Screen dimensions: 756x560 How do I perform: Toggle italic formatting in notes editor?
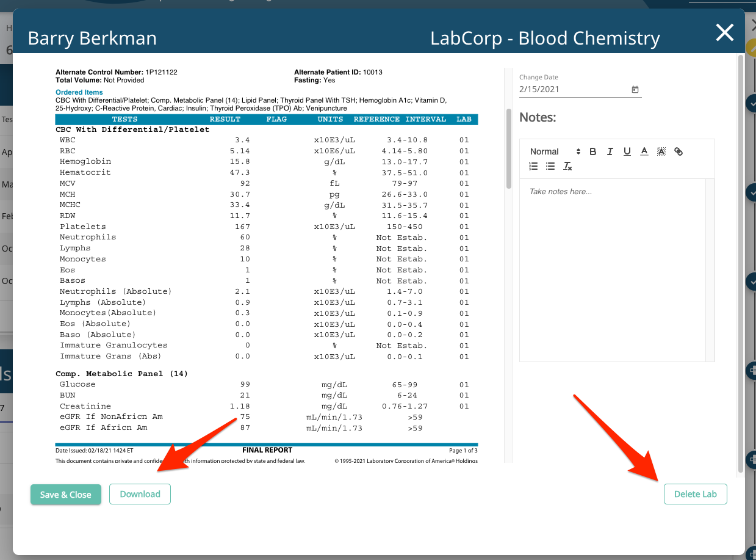point(610,151)
